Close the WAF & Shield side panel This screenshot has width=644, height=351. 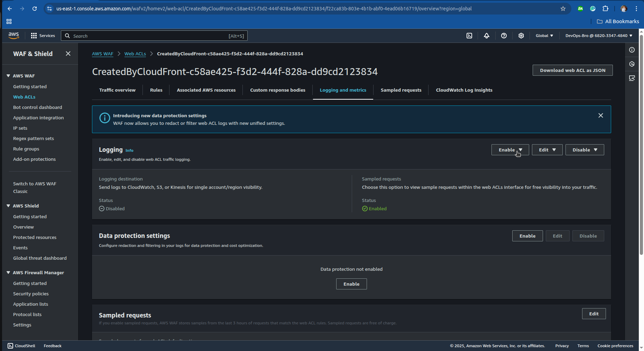click(68, 54)
